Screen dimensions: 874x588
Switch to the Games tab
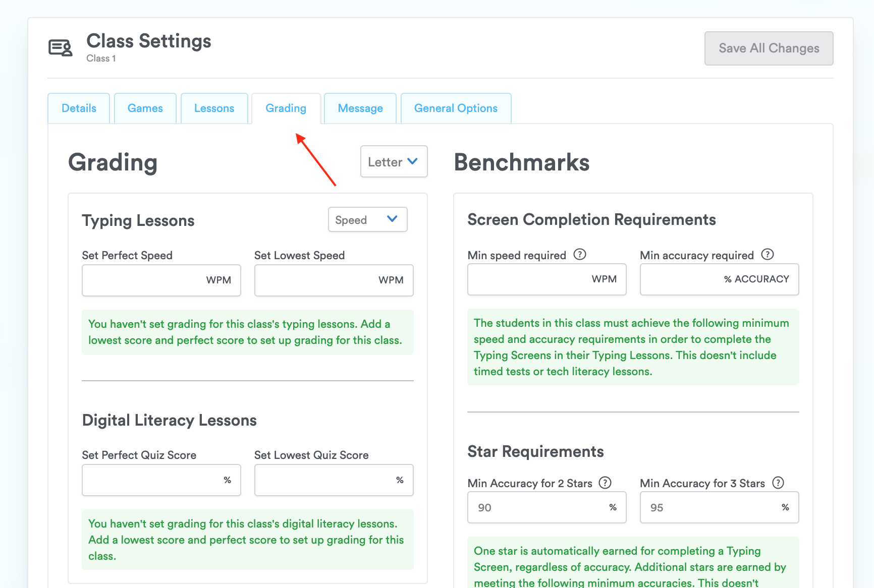tap(145, 108)
